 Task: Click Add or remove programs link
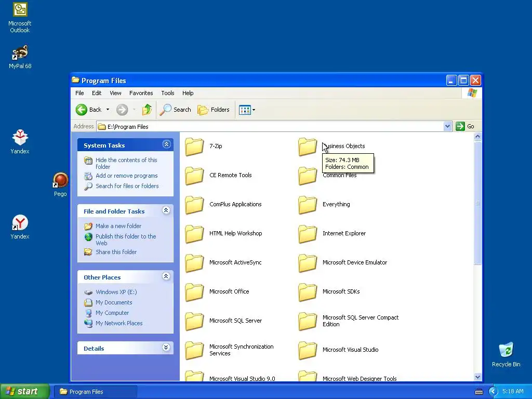pos(127,176)
